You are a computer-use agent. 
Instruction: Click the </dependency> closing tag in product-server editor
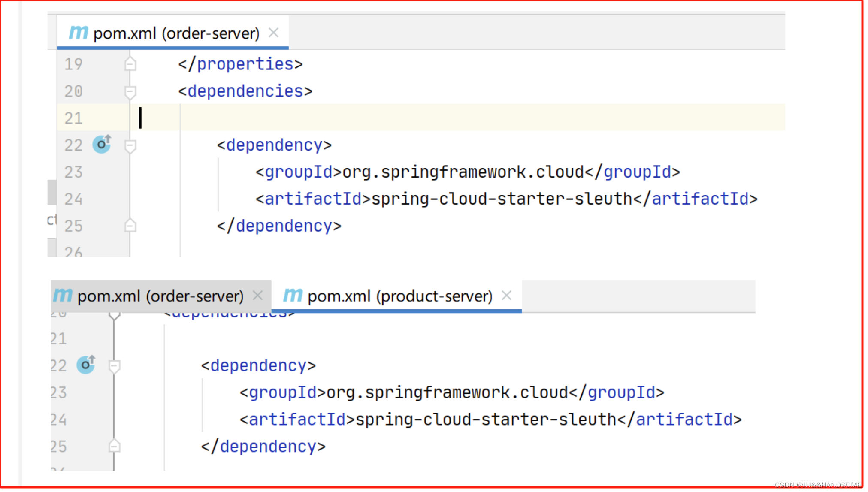[x=263, y=447]
